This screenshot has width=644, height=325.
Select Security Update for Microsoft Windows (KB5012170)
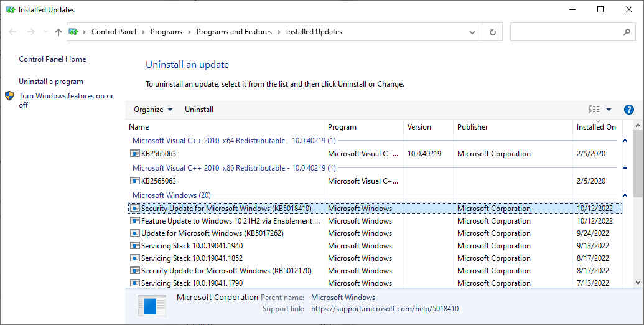click(375, 271)
